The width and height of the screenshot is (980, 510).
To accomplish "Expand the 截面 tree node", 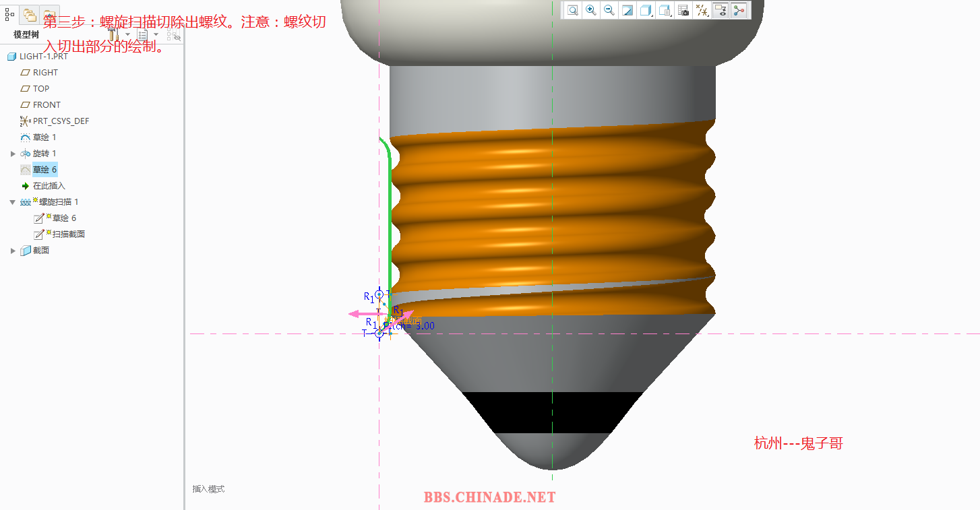I will (x=13, y=251).
